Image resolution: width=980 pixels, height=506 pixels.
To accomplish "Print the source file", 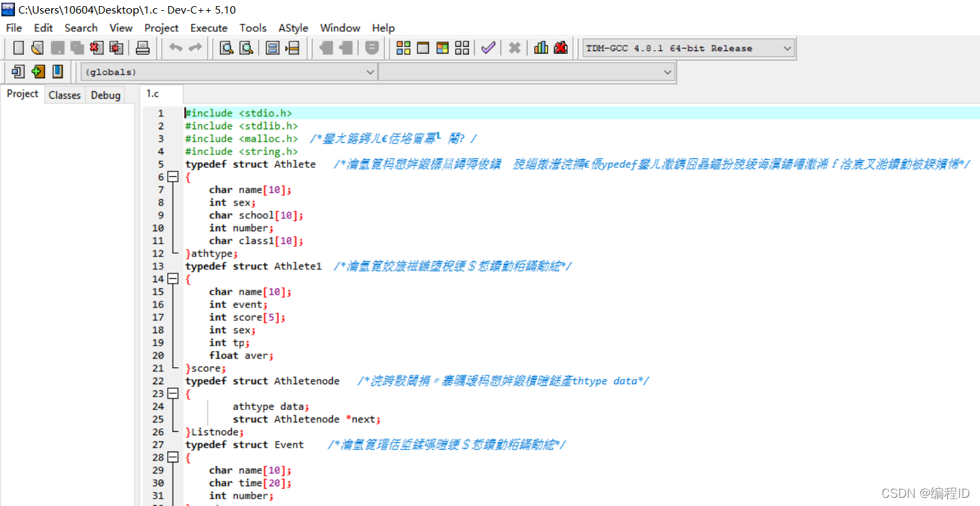I will (x=142, y=48).
